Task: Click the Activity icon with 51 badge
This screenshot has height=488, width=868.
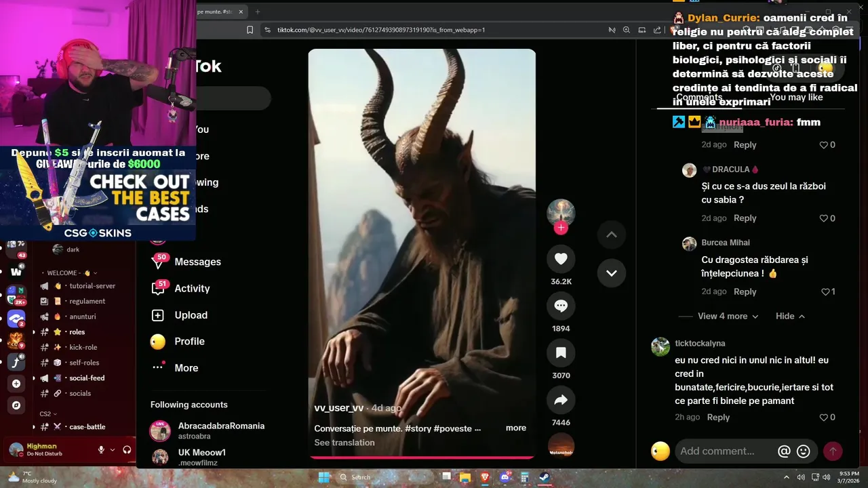Action: 158,288
